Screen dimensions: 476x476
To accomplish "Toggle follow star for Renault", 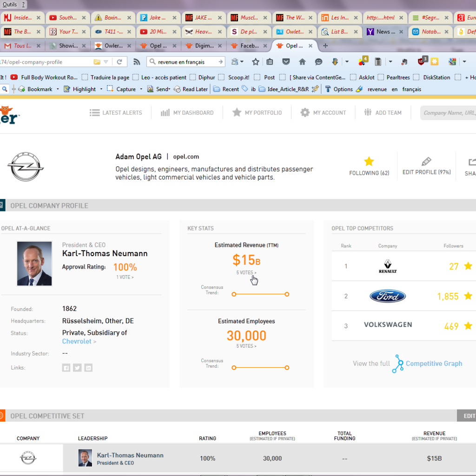I will tap(468, 266).
